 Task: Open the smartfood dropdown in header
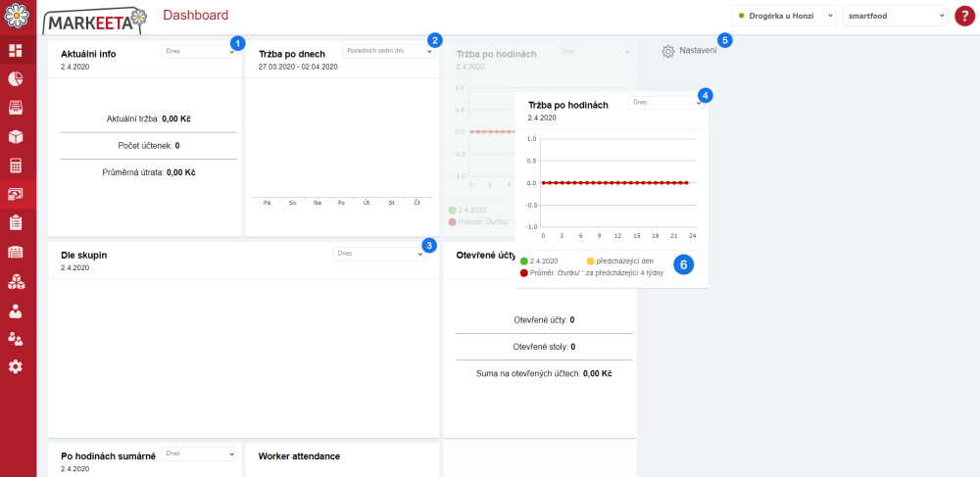click(895, 17)
